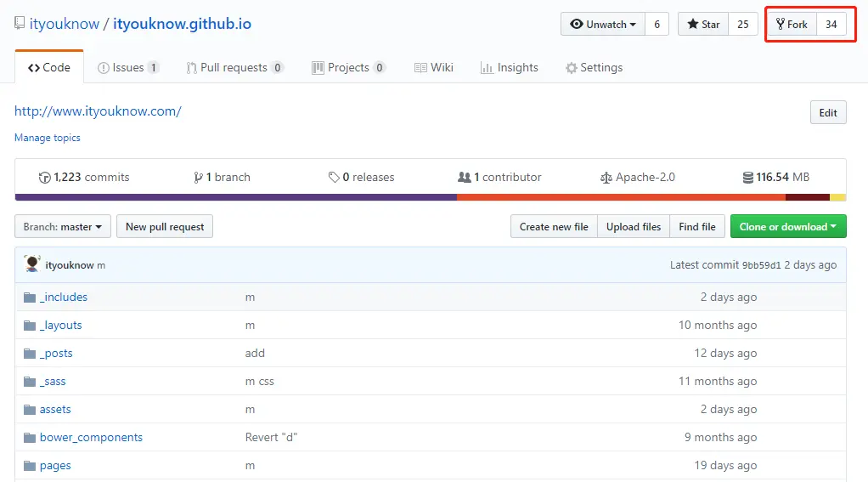Click New pull request
The image size is (868, 482).
pyautogui.click(x=165, y=227)
